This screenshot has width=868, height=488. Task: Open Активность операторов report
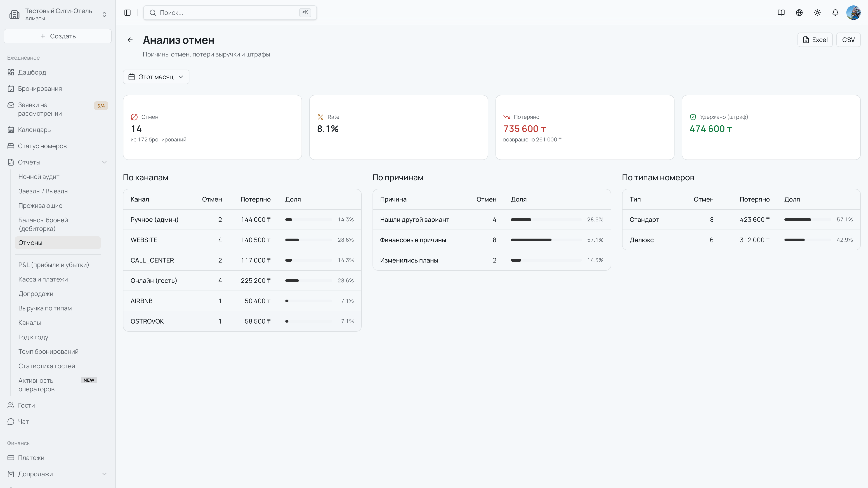pyautogui.click(x=36, y=385)
